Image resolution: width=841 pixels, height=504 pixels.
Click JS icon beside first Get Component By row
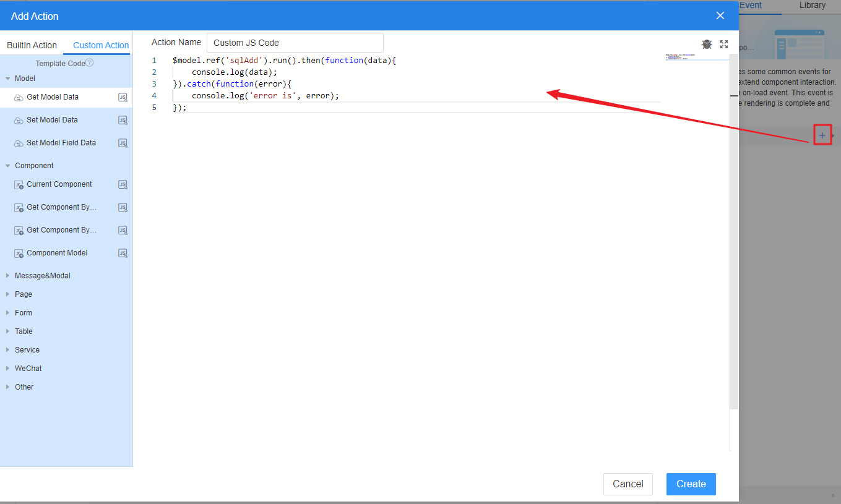coord(123,208)
